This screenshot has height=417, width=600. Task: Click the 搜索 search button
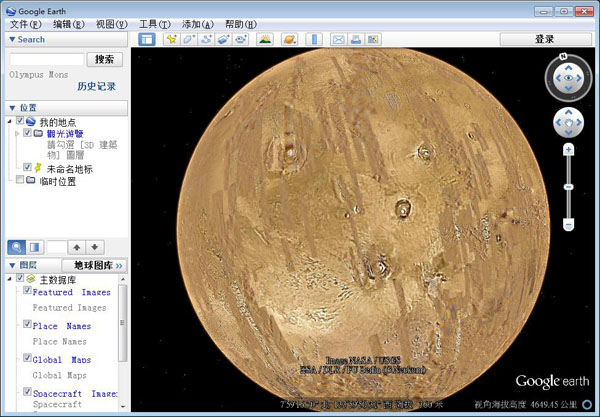[x=105, y=59]
